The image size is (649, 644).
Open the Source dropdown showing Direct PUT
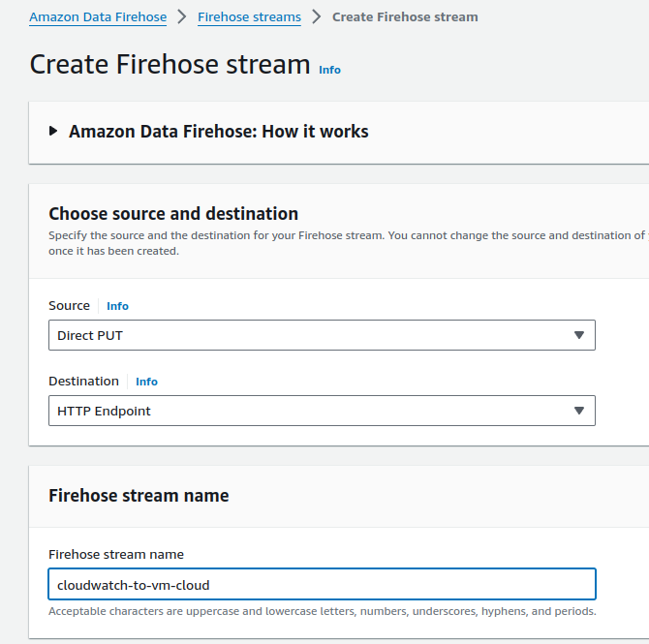tap(322, 335)
